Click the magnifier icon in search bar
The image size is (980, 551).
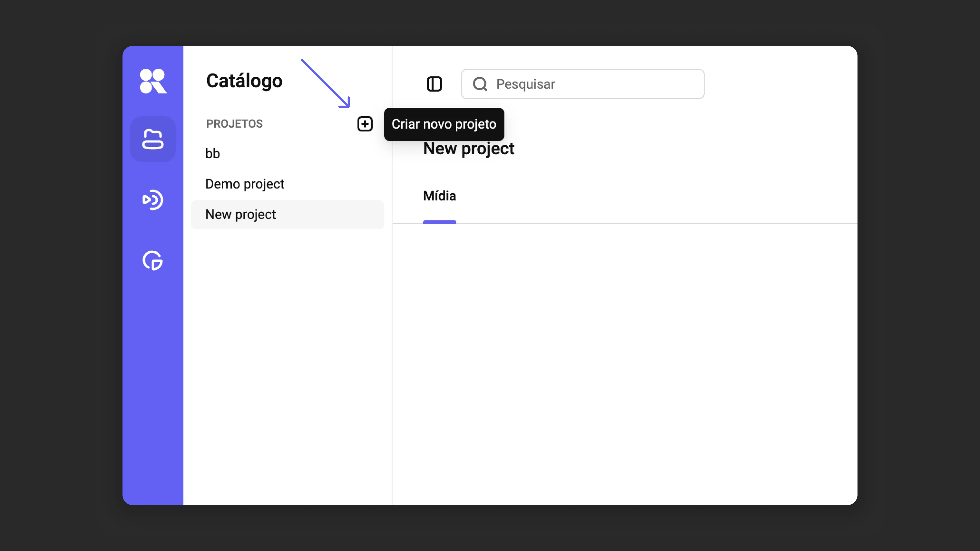click(x=480, y=84)
